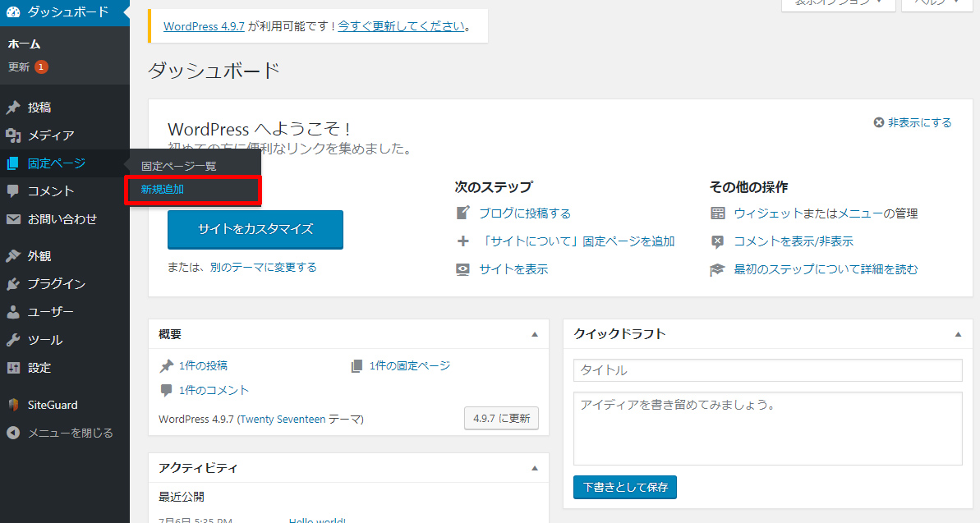Click the media icon beside メディア
The width and height of the screenshot is (980, 523).
click(13, 135)
